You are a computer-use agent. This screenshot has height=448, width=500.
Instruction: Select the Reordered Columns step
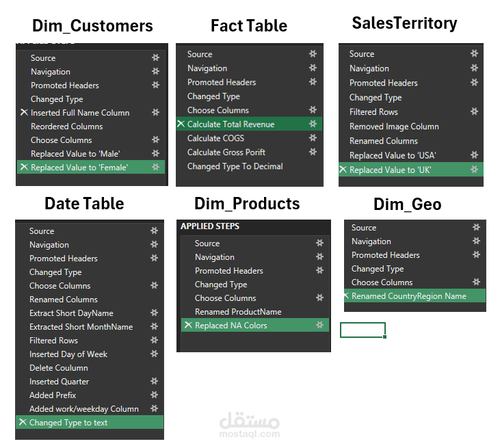[66, 127]
